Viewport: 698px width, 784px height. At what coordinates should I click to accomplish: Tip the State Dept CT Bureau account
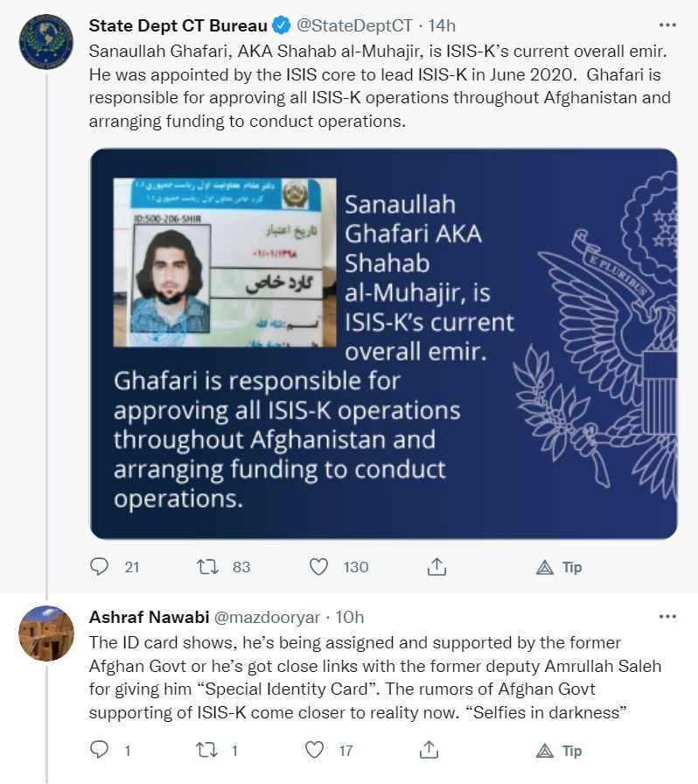(x=559, y=567)
